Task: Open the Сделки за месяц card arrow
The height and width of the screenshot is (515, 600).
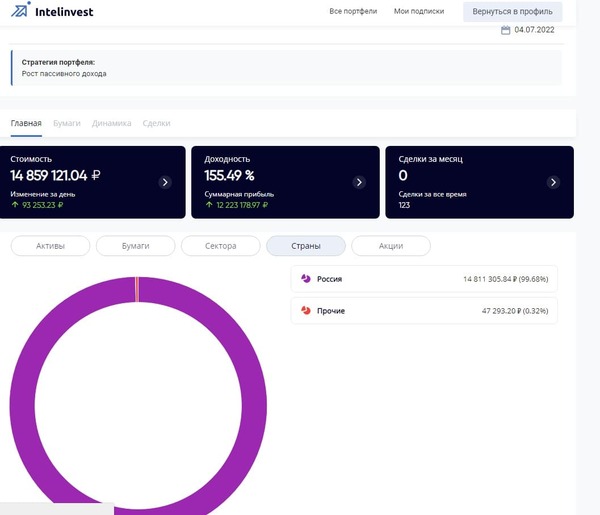Action: 553,182
